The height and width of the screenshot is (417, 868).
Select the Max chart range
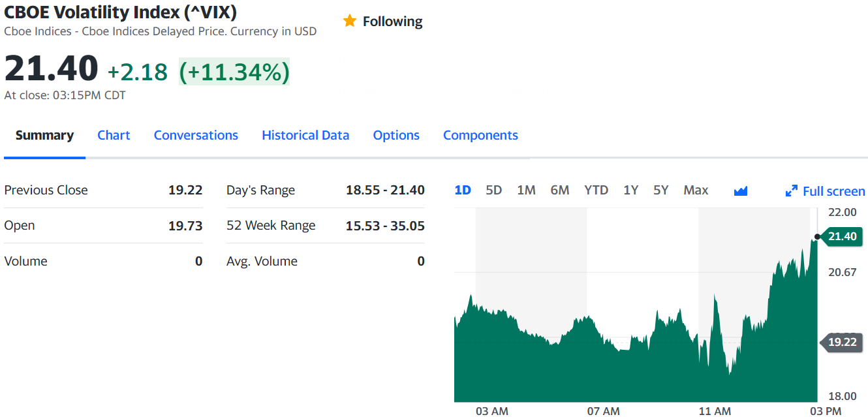pyautogui.click(x=696, y=190)
